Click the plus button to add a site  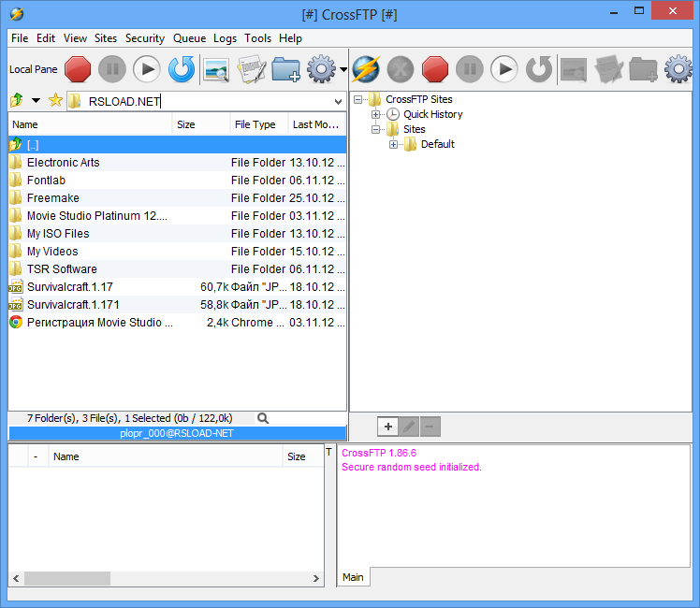388,427
